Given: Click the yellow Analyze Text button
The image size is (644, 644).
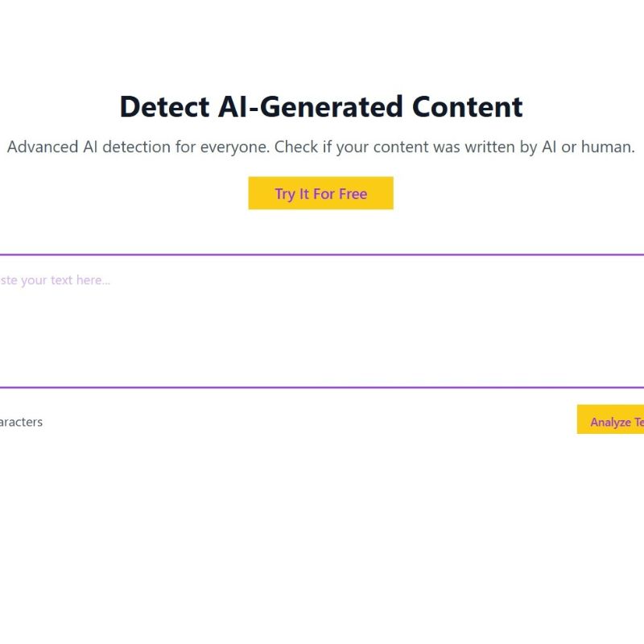Looking at the screenshot, I should [610, 419].
